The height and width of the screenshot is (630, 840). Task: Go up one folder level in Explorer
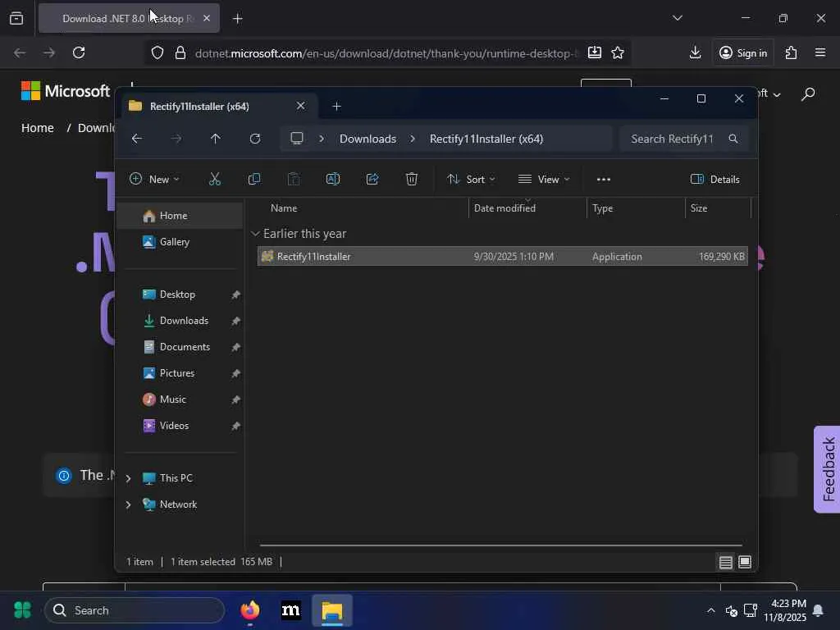click(x=216, y=139)
